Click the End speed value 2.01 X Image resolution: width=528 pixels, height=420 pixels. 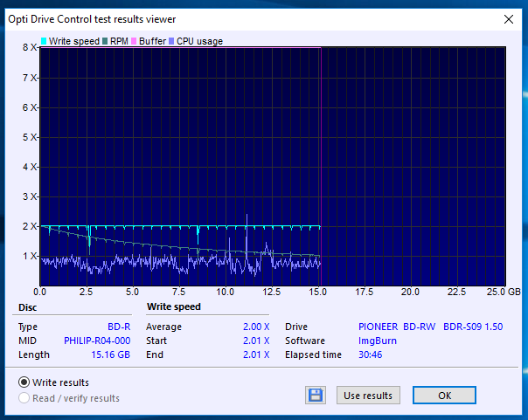click(256, 355)
